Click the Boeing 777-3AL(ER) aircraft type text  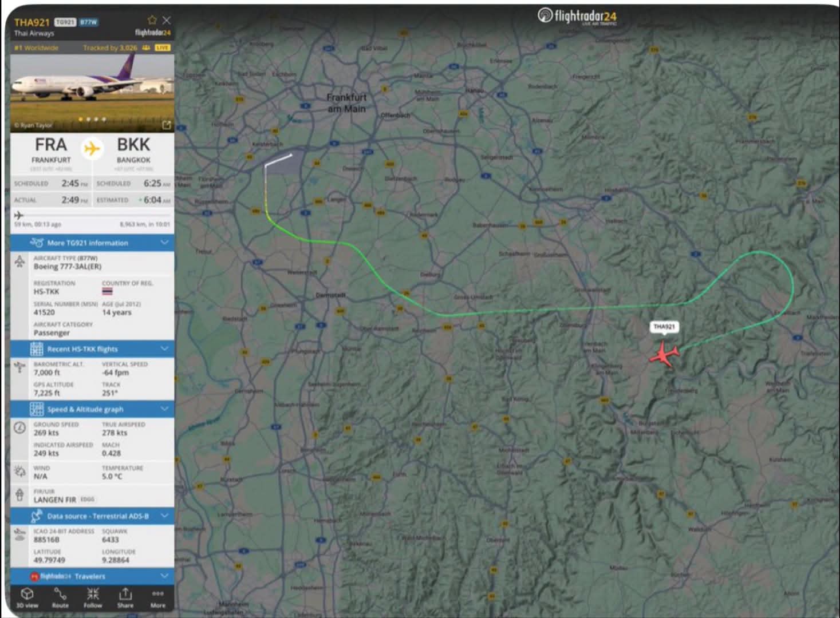(x=68, y=267)
